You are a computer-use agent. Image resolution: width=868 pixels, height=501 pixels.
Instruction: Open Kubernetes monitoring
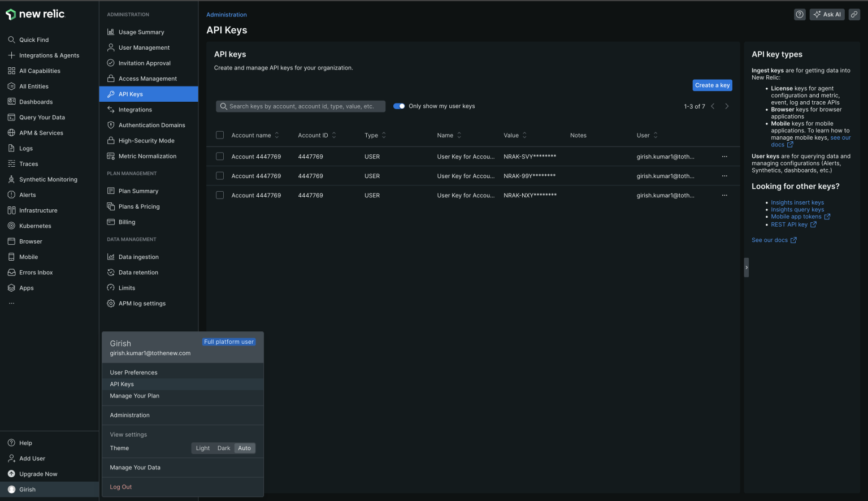pyautogui.click(x=35, y=226)
